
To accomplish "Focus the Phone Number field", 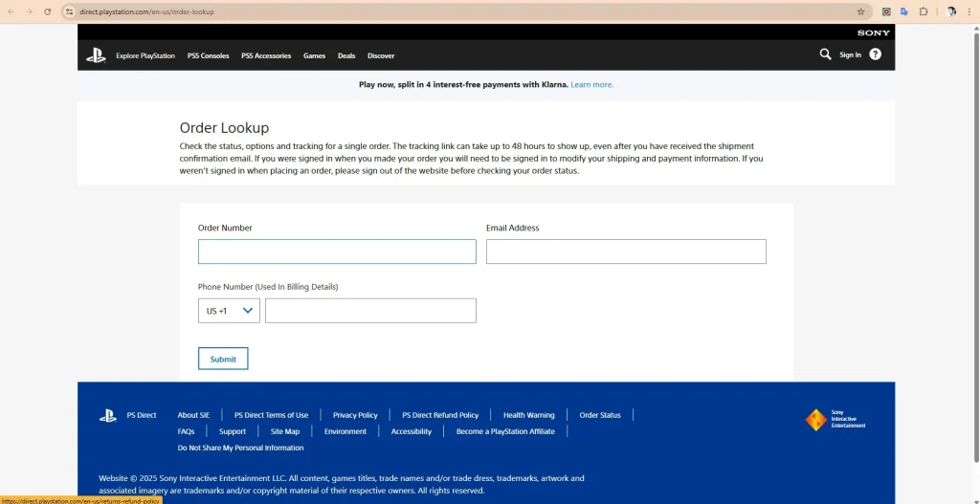I will point(370,311).
